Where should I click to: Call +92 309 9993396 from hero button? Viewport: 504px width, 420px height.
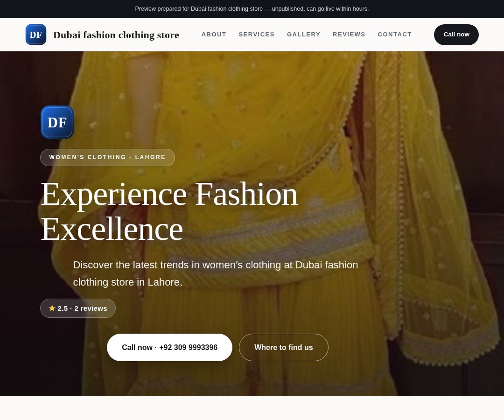[x=169, y=347]
